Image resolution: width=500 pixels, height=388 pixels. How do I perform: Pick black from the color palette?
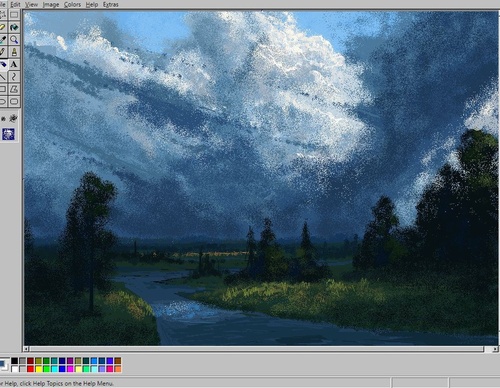point(15,361)
